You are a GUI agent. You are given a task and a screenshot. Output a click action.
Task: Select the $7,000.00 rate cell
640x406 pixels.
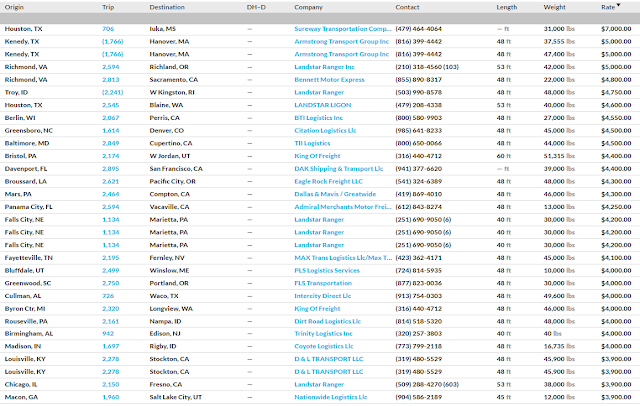pyautogui.click(x=616, y=29)
